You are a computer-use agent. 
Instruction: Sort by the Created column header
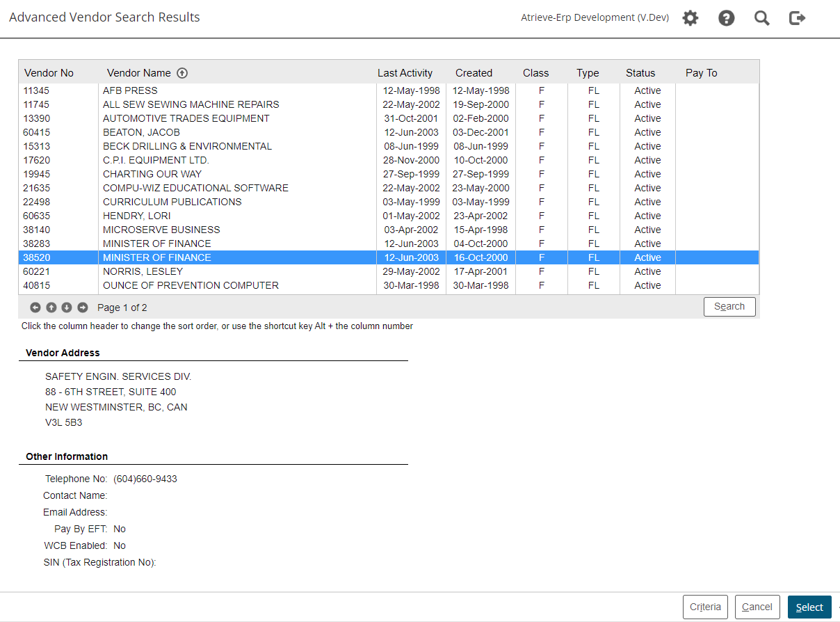(474, 73)
